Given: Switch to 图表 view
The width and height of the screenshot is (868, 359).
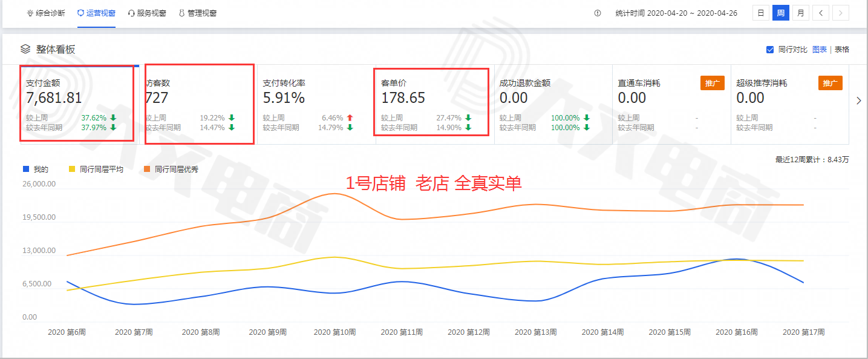Looking at the screenshot, I should coord(820,50).
